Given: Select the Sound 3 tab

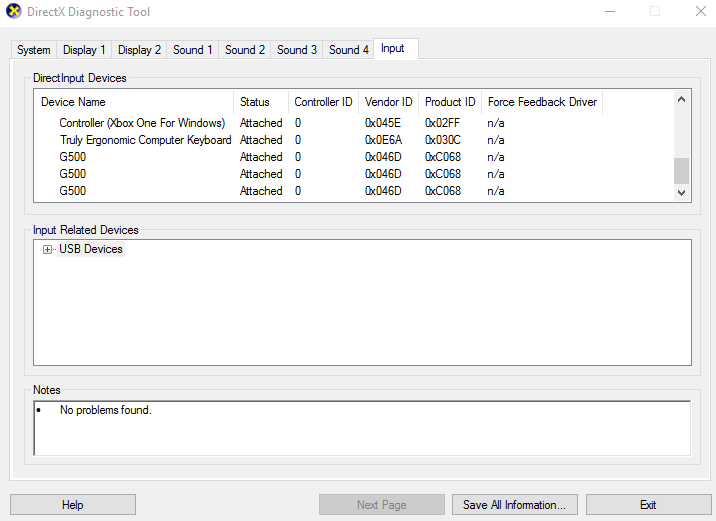Looking at the screenshot, I should (297, 50).
